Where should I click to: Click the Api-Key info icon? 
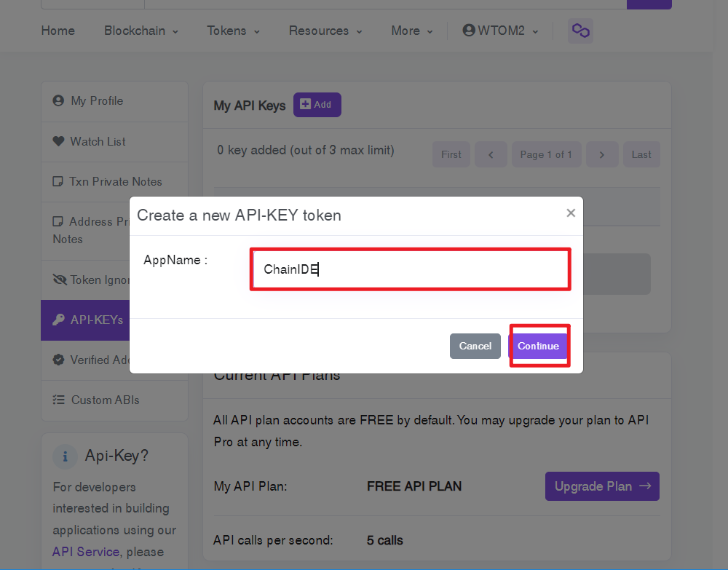[65, 456]
